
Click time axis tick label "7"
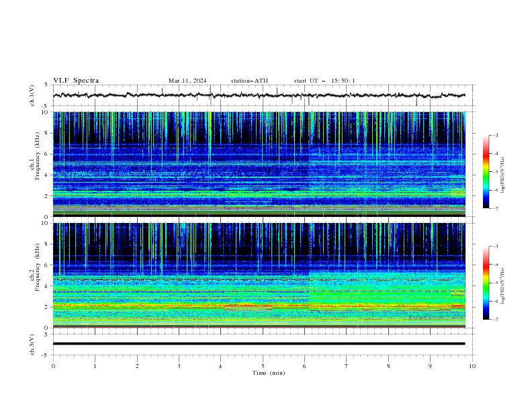(347, 366)
